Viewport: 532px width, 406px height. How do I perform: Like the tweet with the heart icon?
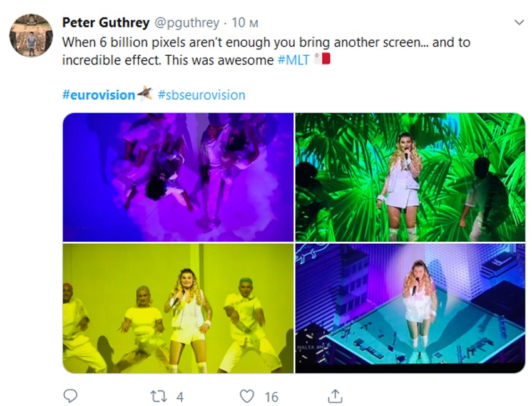(x=248, y=396)
